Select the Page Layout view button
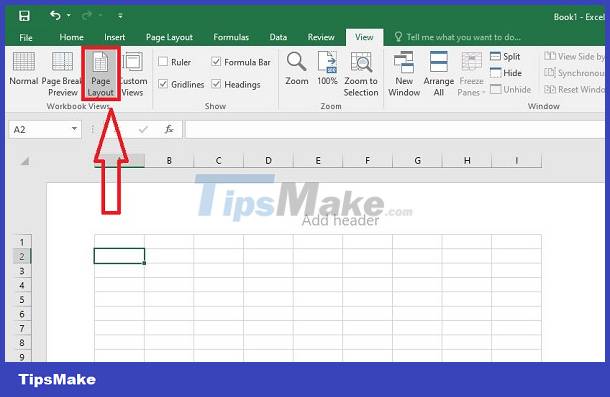The height and width of the screenshot is (397, 610). pyautogui.click(x=100, y=74)
